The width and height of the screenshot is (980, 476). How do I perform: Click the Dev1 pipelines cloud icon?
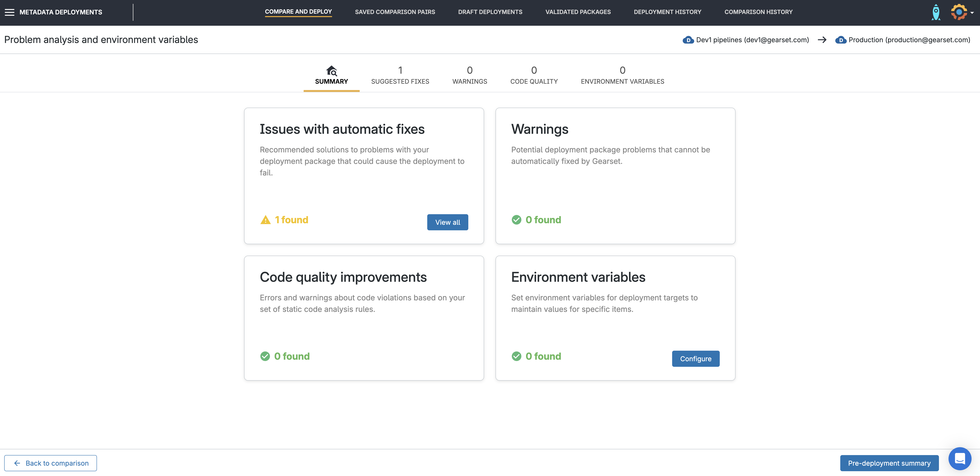coord(688,40)
